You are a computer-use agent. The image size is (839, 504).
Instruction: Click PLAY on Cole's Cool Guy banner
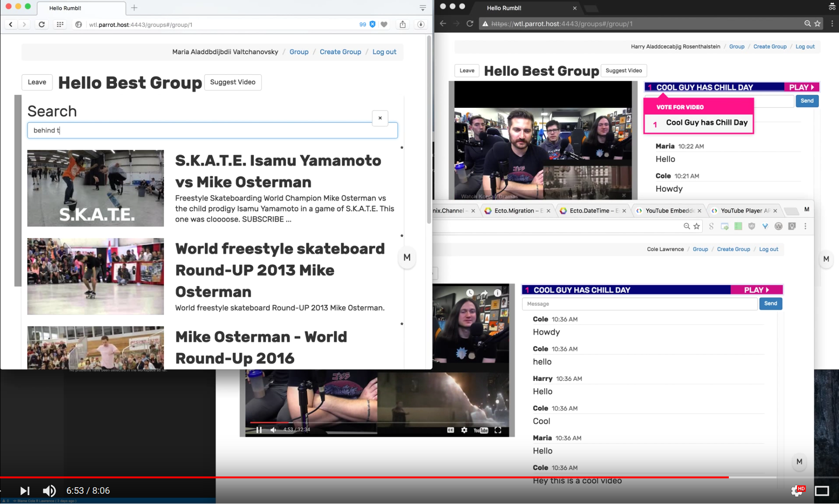pyautogui.click(x=756, y=290)
